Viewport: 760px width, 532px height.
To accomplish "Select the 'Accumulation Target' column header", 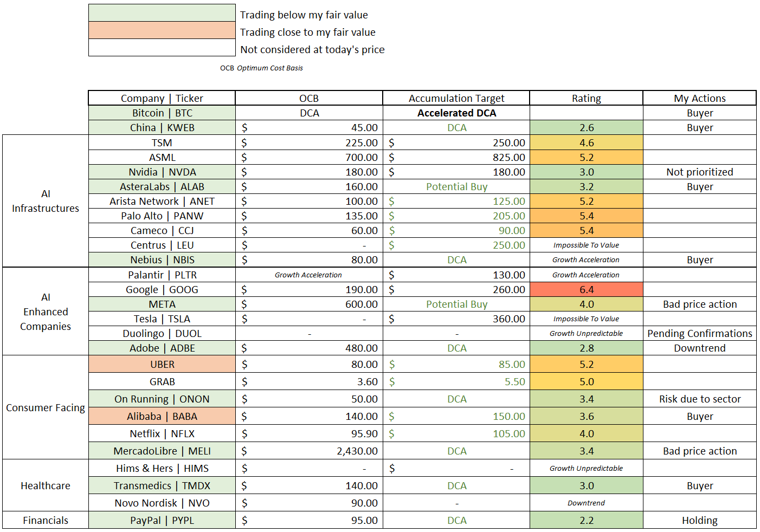I will [456, 98].
